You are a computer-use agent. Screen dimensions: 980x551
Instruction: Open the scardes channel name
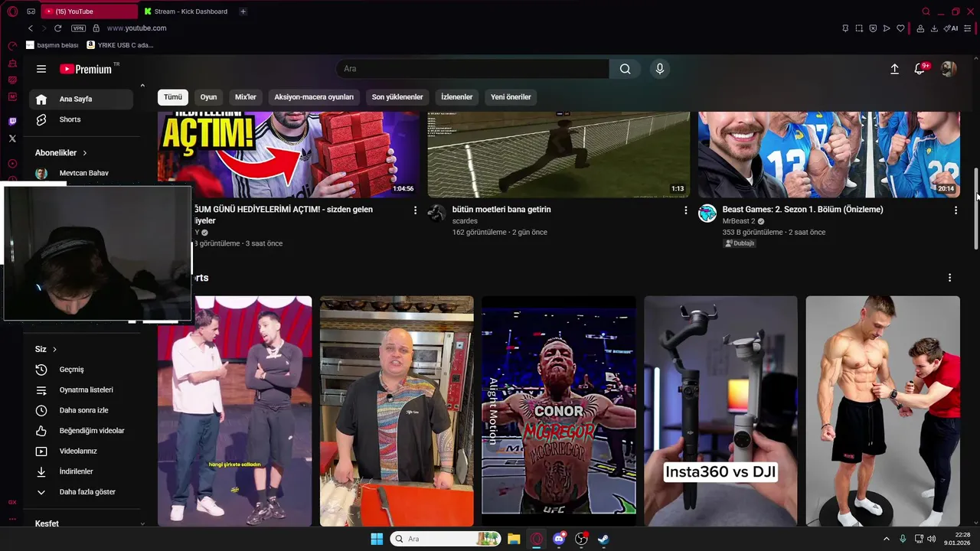[465, 221]
